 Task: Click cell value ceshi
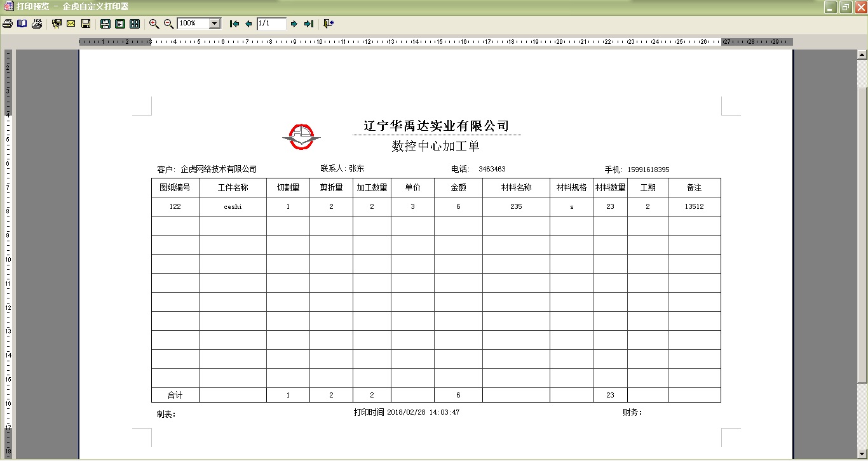click(x=233, y=207)
